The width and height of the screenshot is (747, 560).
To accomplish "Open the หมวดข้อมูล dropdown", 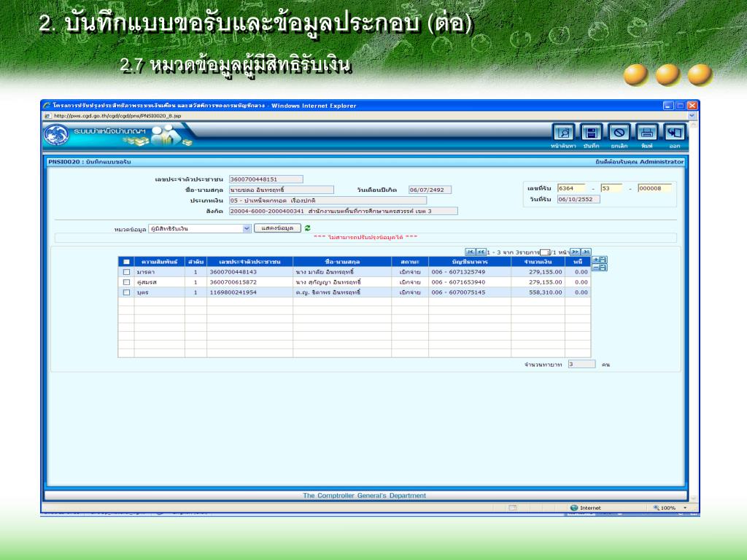I will pyautogui.click(x=247, y=228).
